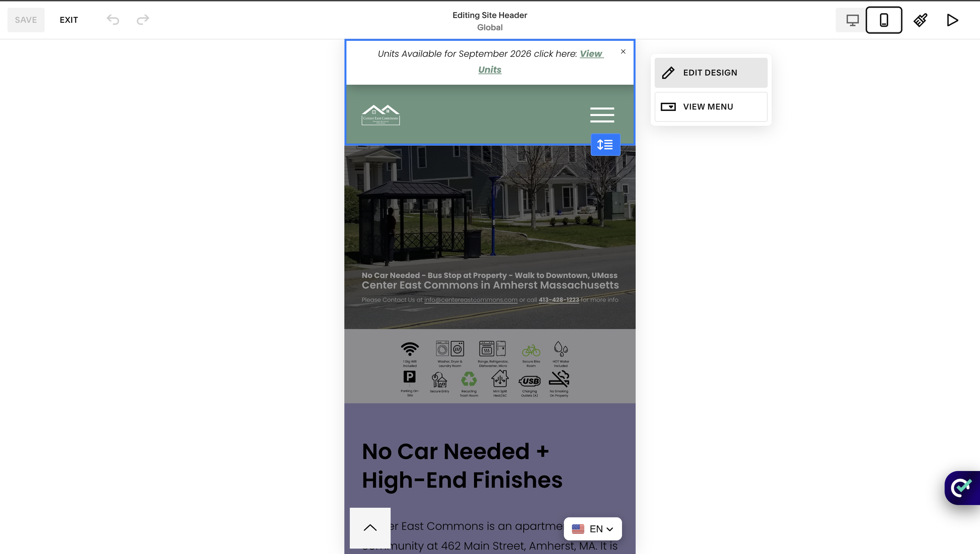Switch to desktop view
Image resolution: width=980 pixels, height=554 pixels.
click(x=852, y=20)
